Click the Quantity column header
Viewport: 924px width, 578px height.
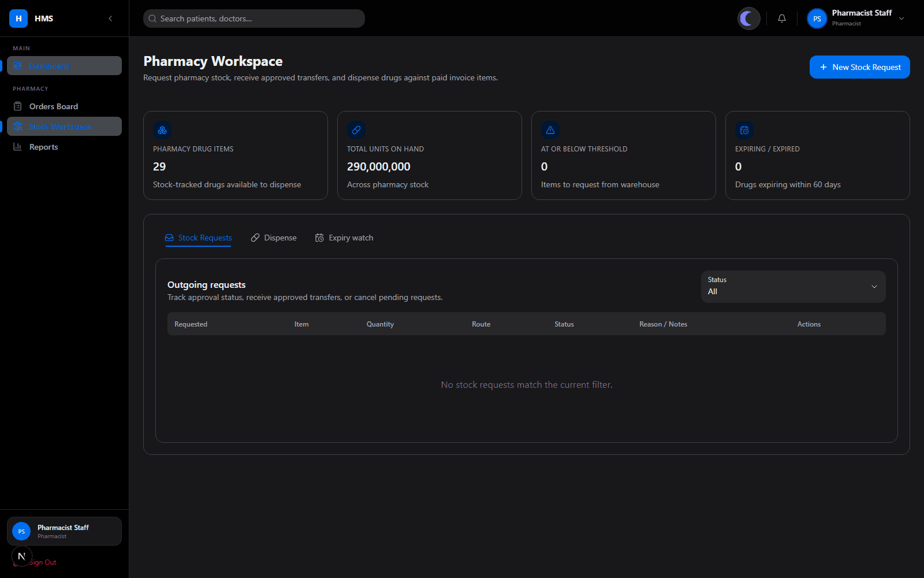[380, 324]
